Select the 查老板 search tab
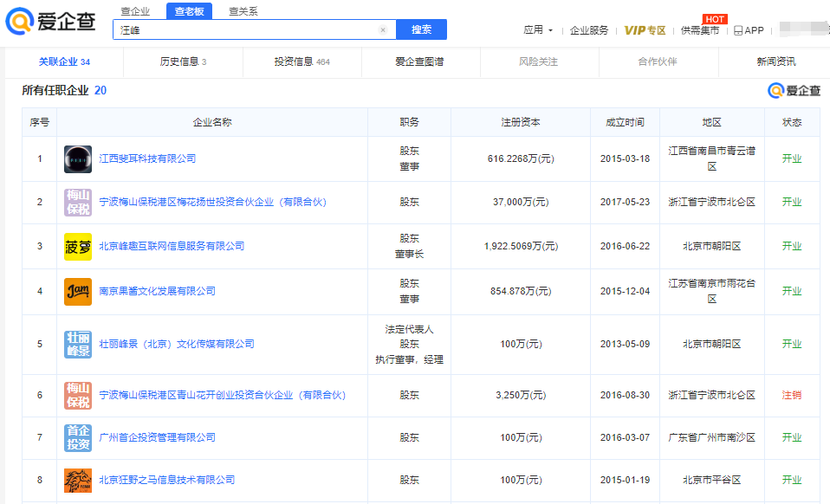The width and height of the screenshot is (830, 504). point(189,11)
